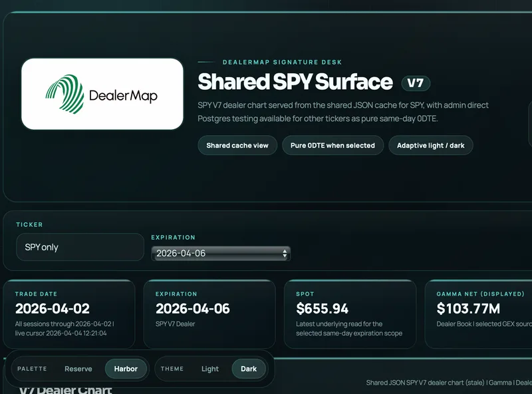
Task: Click the Shared SPY Surface heading
Action: (295, 82)
